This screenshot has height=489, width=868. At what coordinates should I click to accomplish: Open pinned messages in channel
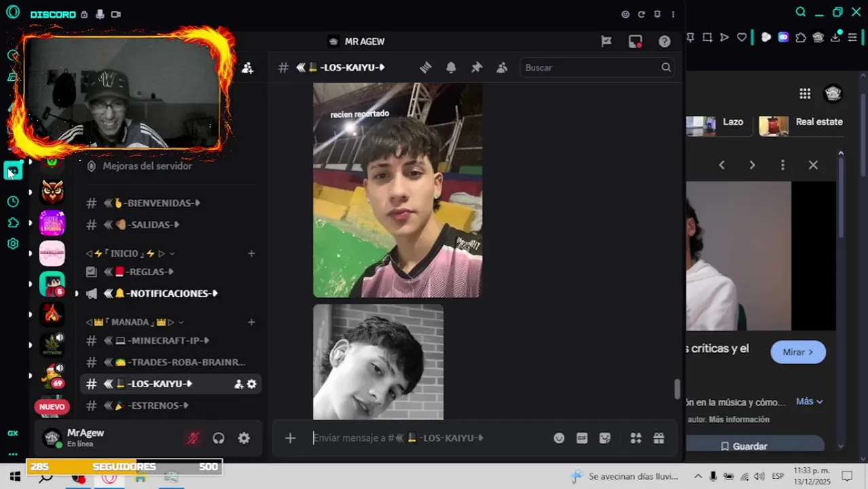coord(476,67)
